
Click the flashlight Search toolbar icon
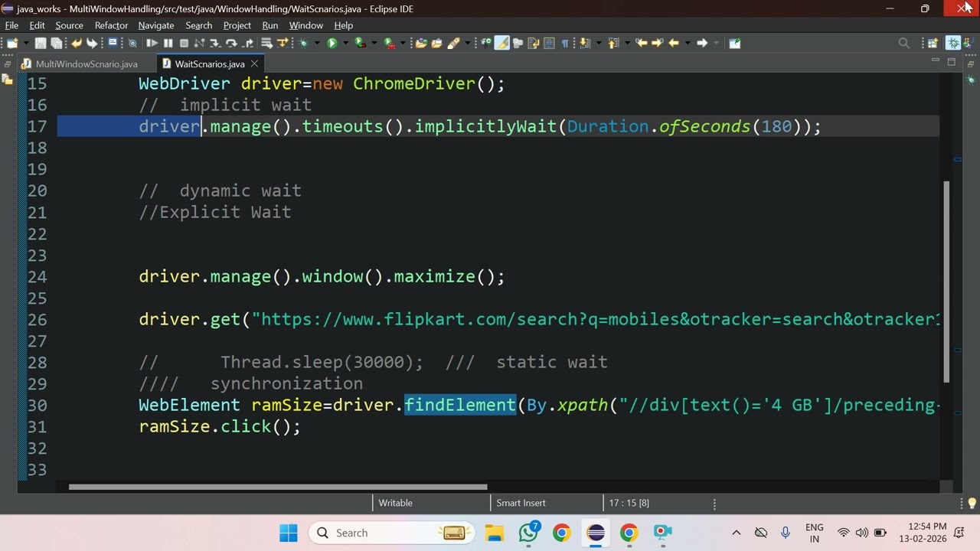click(x=453, y=43)
